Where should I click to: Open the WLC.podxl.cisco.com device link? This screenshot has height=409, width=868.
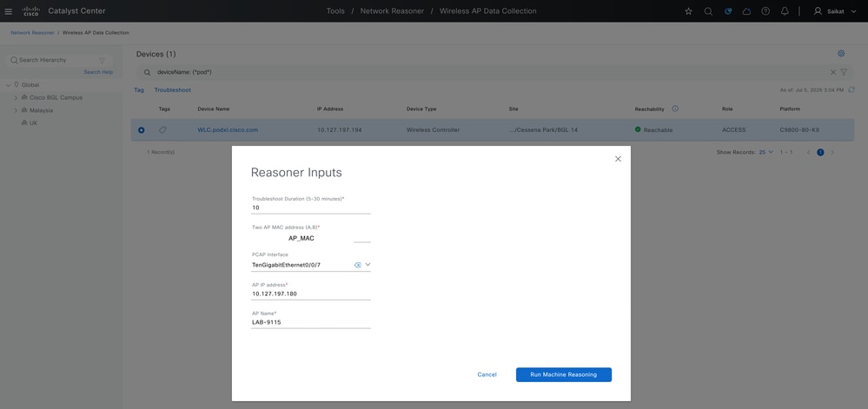pyautogui.click(x=228, y=130)
